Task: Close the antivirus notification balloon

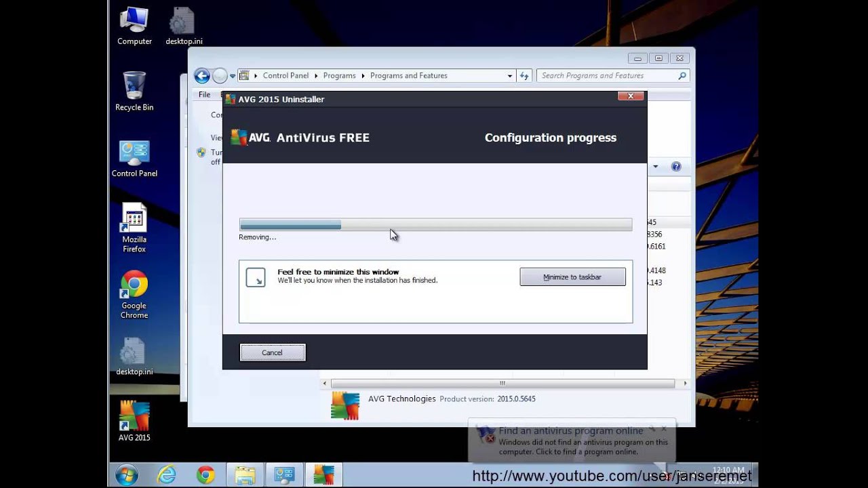Action: 664,428
